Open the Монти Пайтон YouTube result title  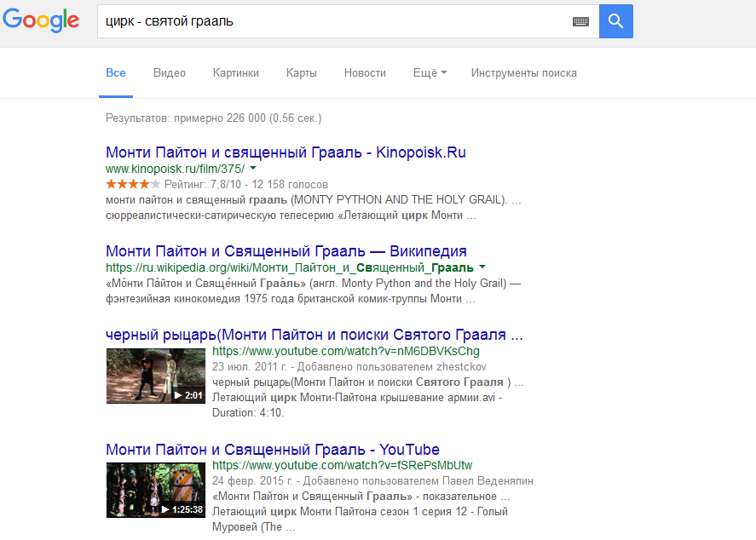pos(272,449)
